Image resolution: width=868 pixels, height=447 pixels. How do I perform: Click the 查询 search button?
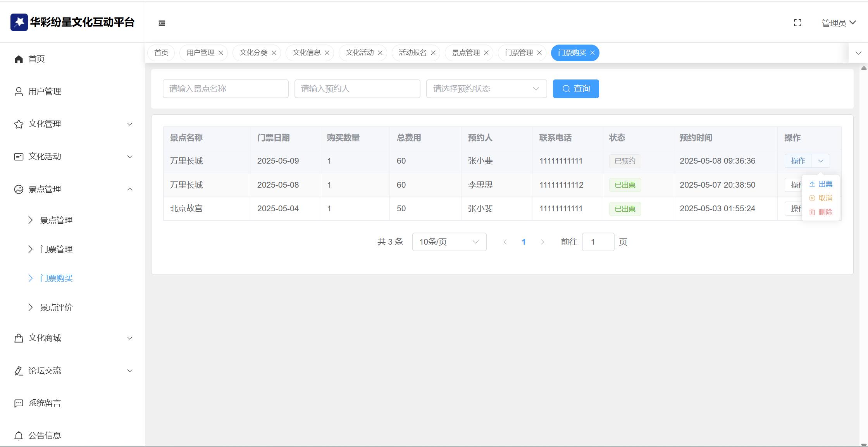(x=576, y=89)
